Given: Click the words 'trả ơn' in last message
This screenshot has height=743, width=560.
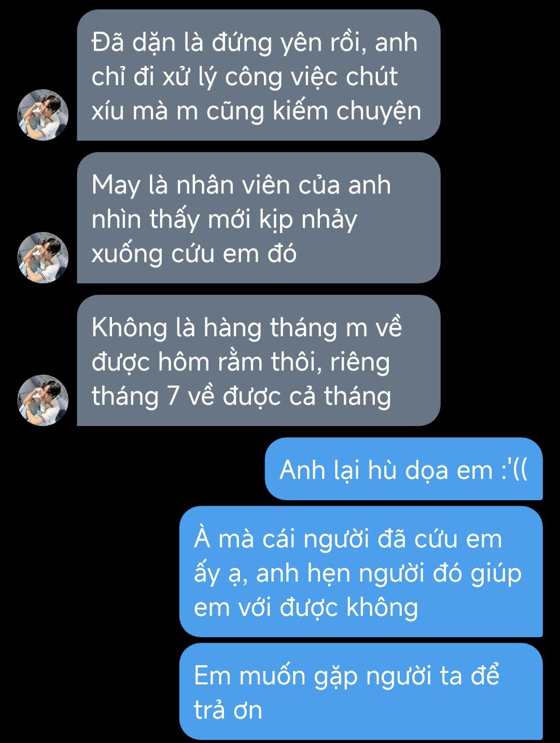Looking at the screenshot, I should (228, 710).
